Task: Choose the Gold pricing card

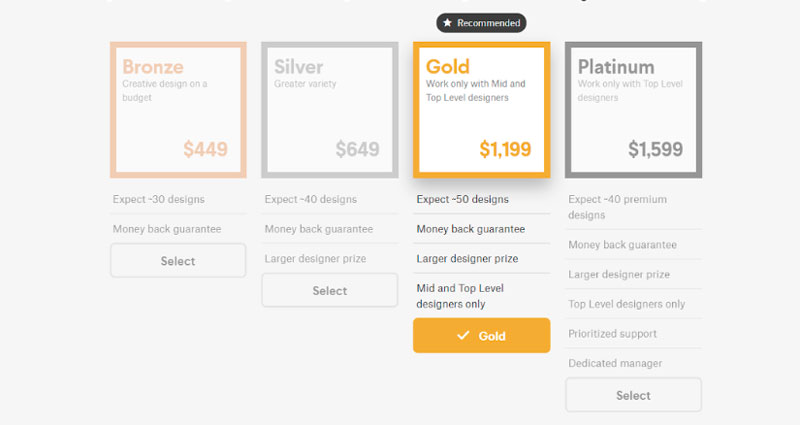Action: click(482, 110)
